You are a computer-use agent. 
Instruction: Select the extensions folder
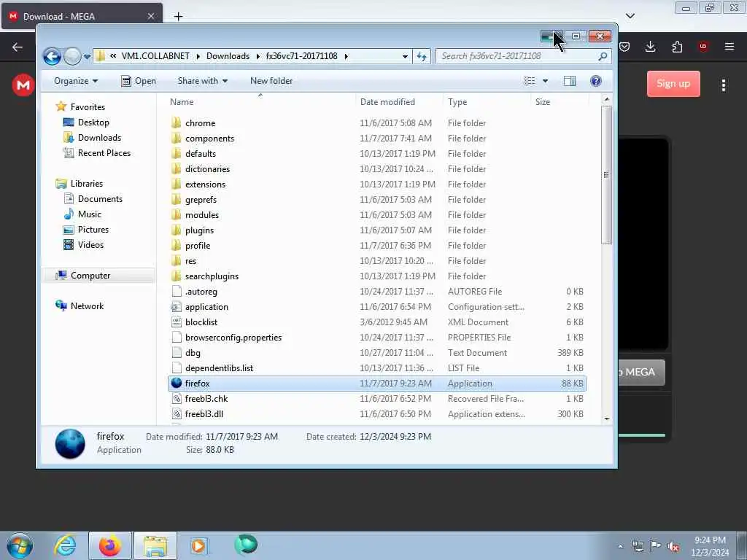[x=205, y=184]
